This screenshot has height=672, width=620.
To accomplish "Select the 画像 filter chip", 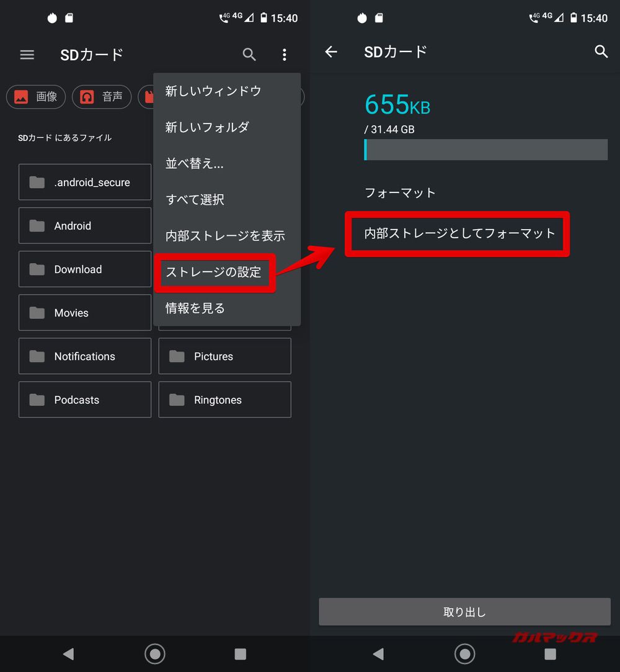I will coord(36,97).
